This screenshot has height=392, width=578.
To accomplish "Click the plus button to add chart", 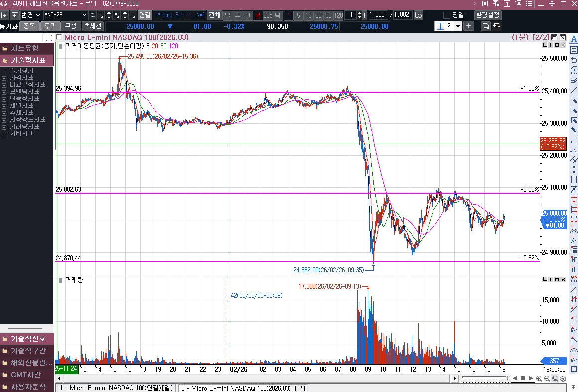I will click(x=469, y=26).
